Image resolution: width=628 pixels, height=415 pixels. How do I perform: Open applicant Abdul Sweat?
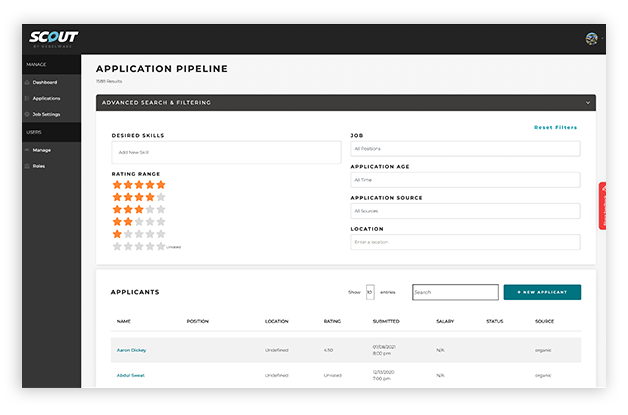tap(131, 375)
